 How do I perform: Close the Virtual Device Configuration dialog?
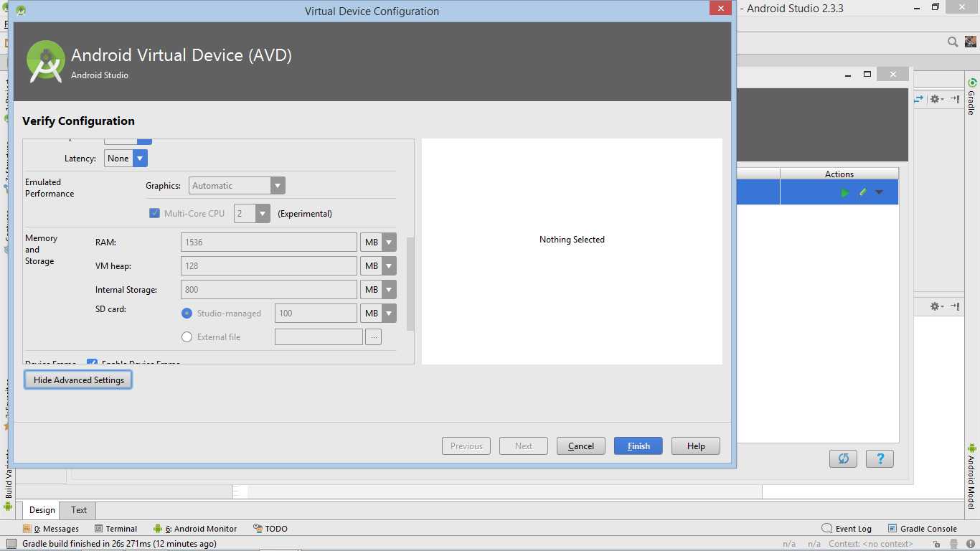720,8
